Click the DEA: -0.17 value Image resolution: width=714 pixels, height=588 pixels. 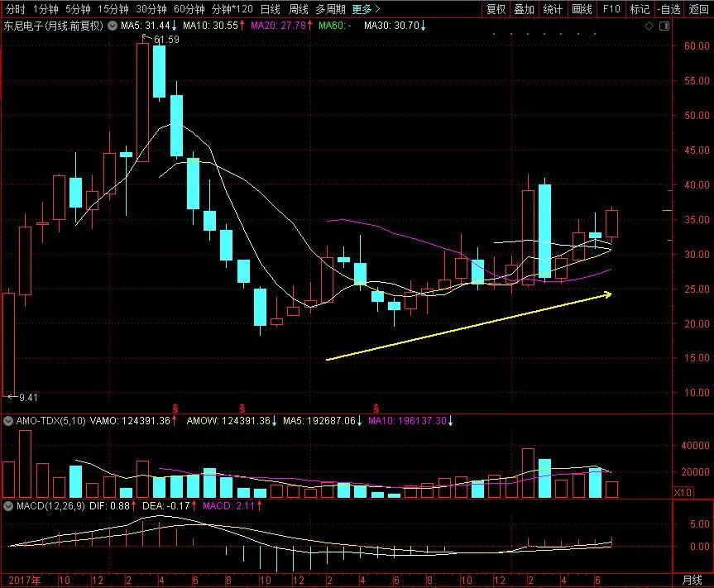(x=169, y=506)
